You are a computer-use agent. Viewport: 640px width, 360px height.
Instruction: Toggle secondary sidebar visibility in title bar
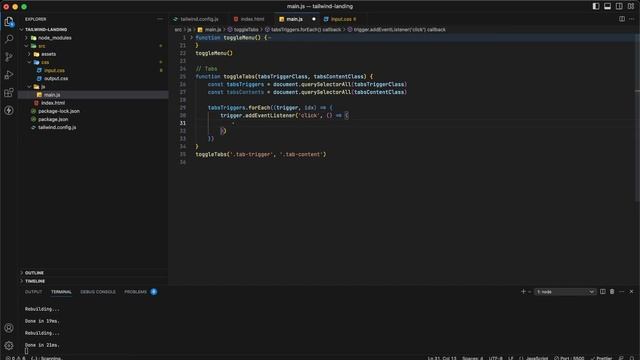pos(619,6)
